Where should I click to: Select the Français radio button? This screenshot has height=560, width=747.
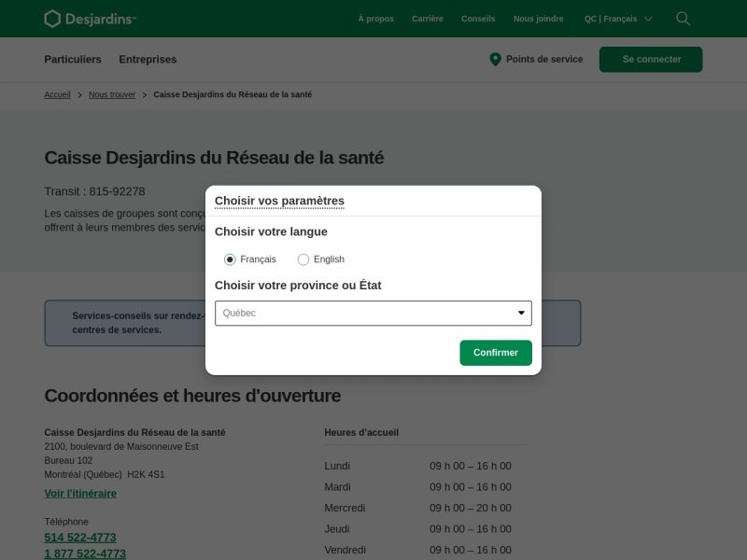(x=230, y=259)
